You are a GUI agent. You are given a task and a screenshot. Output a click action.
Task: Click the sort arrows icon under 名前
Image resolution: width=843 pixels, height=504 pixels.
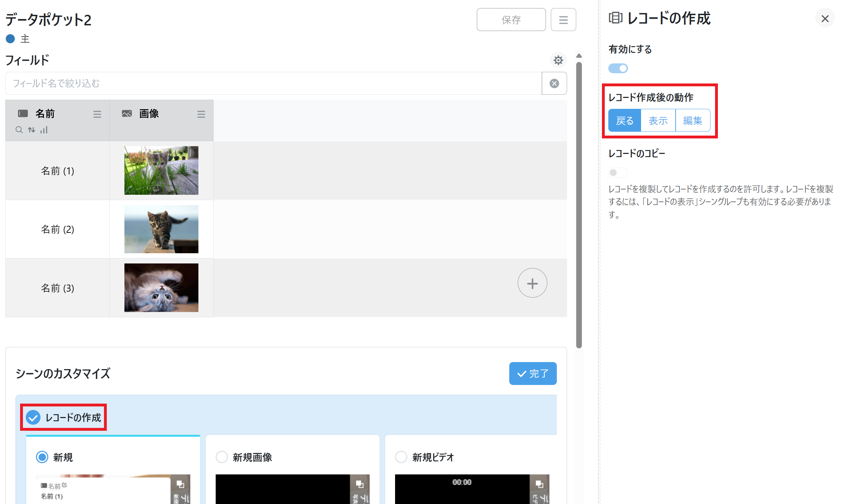click(x=32, y=130)
